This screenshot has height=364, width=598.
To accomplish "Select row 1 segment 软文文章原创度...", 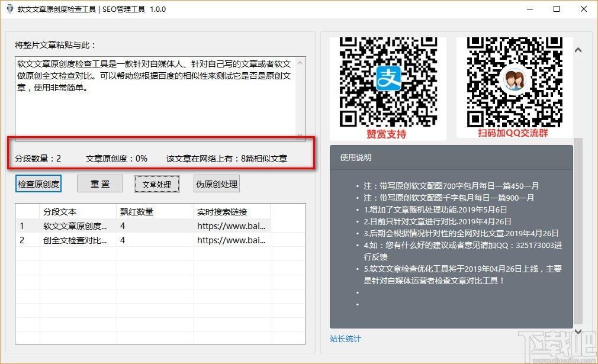I will tap(75, 226).
